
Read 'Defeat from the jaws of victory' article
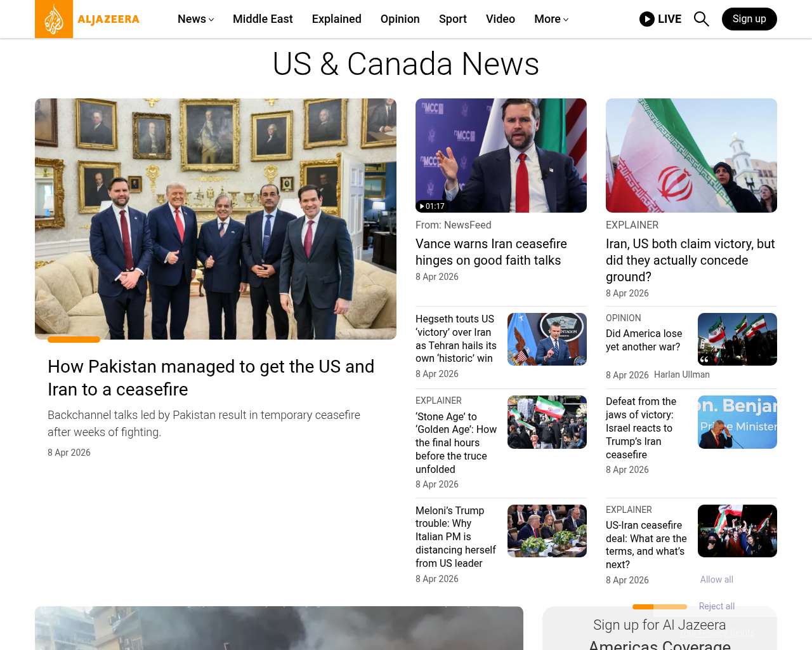tap(641, 428)
